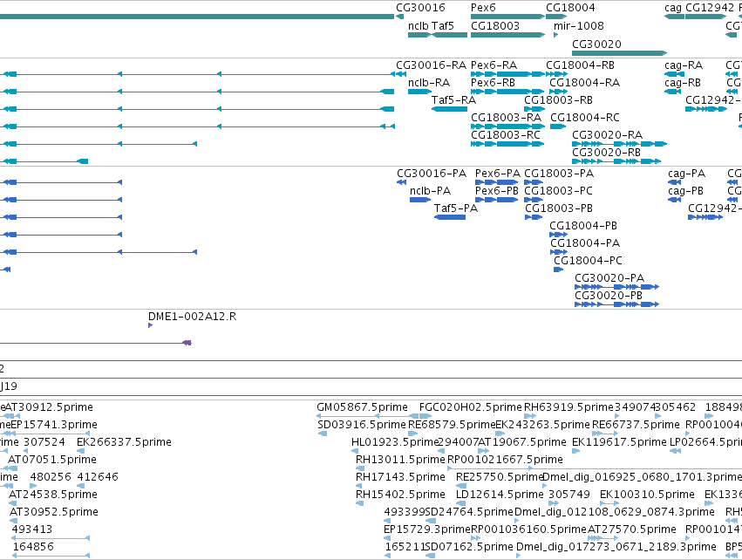Select EST RE66737.5prime label
Screen dimensions: 742x560
click(x=636, y=424)
